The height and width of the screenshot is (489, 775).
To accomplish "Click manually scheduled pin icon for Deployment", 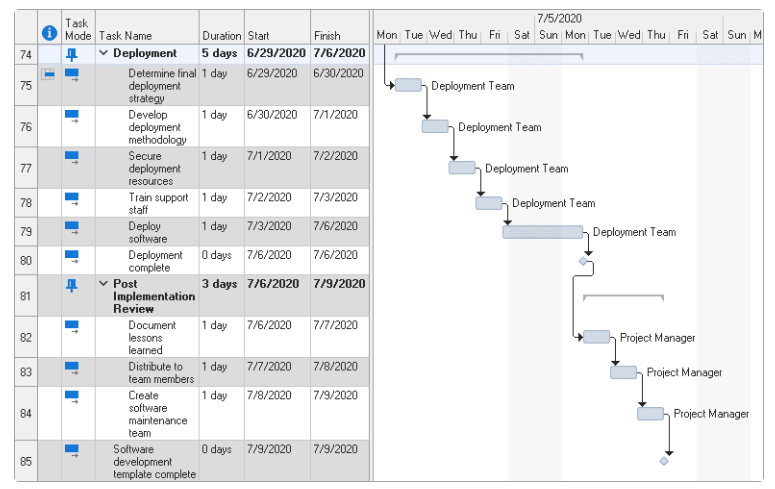I will click(72, 54).
